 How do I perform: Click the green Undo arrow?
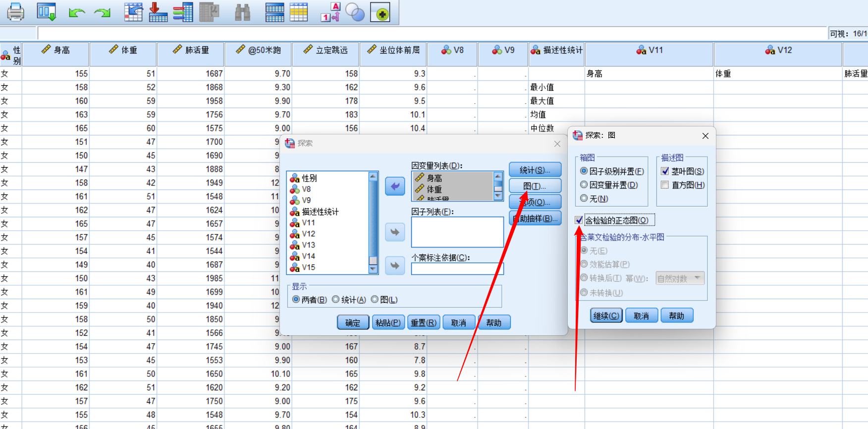point(77,12)
